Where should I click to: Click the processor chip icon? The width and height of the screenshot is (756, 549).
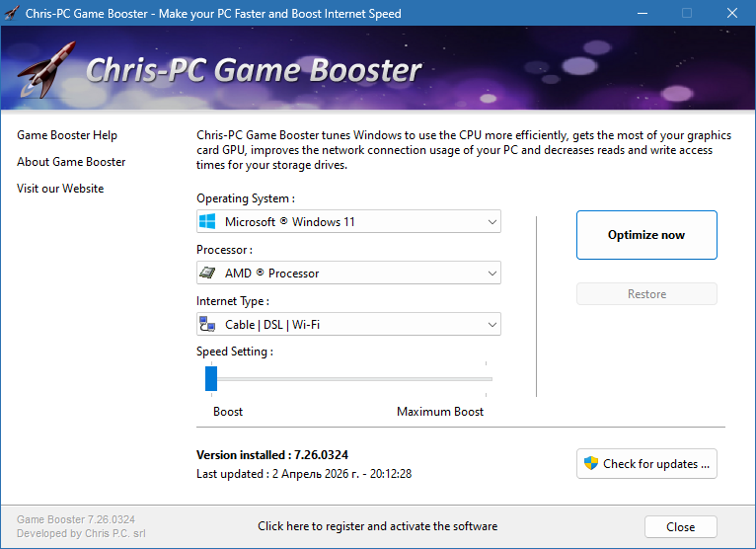(x=207, y=274)
